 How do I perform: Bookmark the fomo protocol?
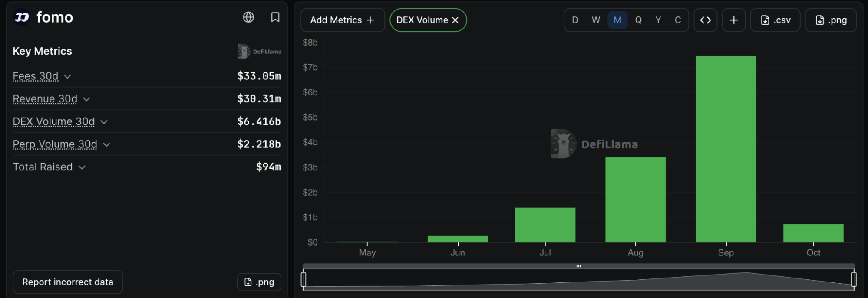[x=275, y=17]
